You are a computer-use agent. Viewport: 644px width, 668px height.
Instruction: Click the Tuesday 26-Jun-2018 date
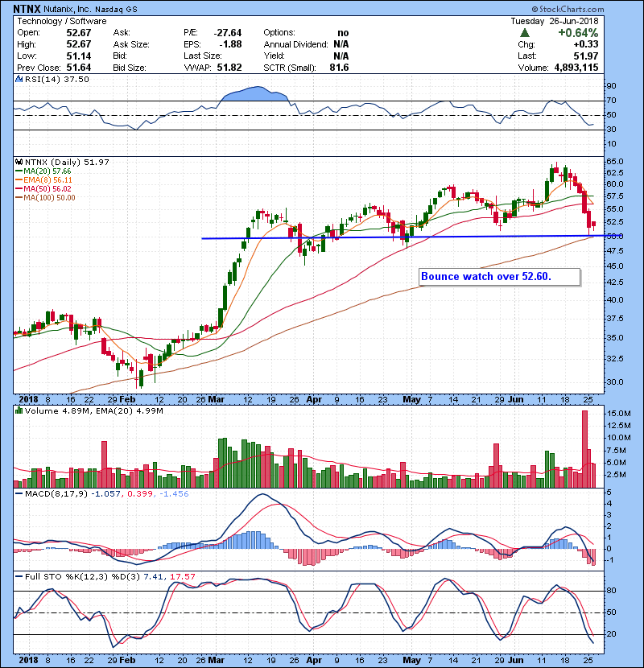click(555, 21)
